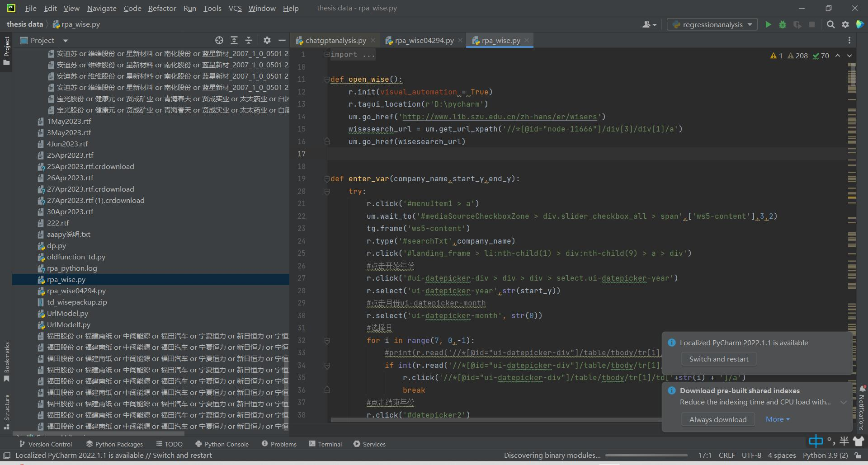Expand the shared indexes notification chevron

tap(843, 402)
